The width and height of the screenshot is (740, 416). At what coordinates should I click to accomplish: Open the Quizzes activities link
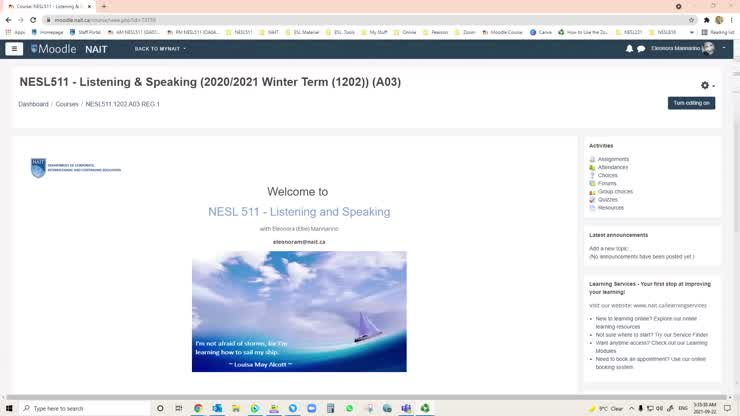(x=607, y=200)
